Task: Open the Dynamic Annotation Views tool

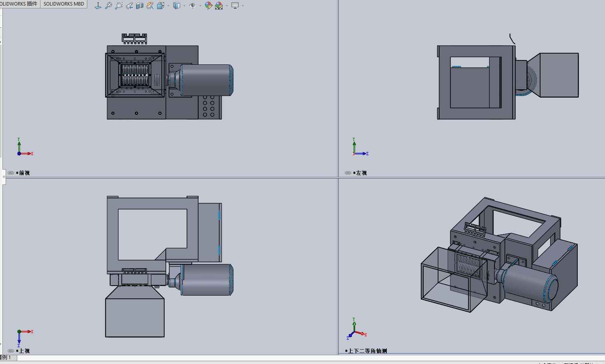Action: (150, 6)
